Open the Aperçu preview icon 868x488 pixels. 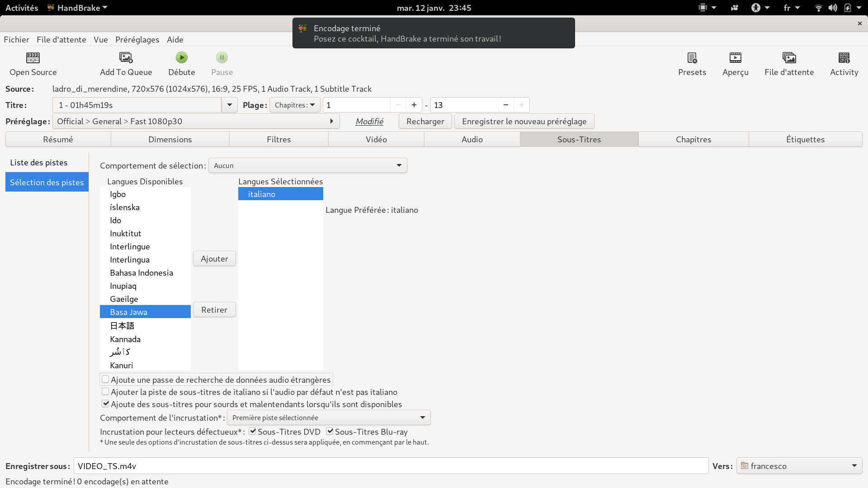coord(735,58)
